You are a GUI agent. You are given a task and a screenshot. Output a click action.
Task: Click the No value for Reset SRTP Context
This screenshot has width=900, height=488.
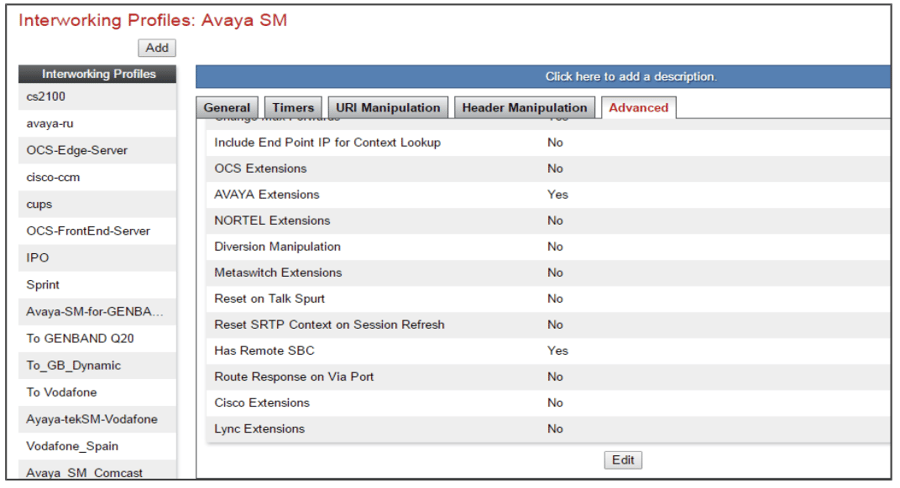pos(555,325)
